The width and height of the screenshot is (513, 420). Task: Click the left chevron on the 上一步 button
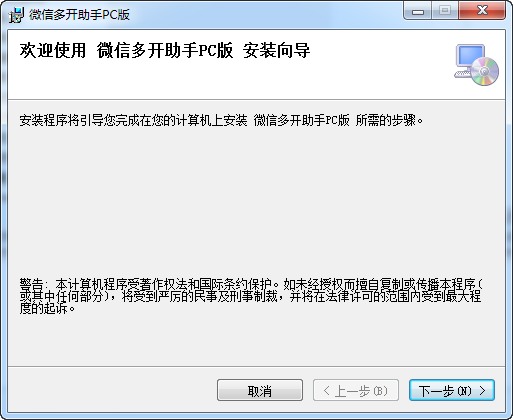tap(327, 390)
